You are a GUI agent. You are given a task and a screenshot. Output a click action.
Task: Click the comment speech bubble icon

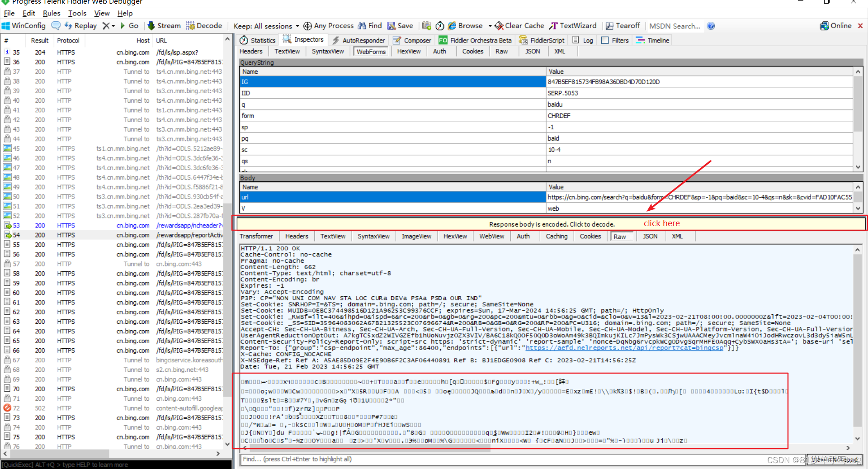coord(56,26)
